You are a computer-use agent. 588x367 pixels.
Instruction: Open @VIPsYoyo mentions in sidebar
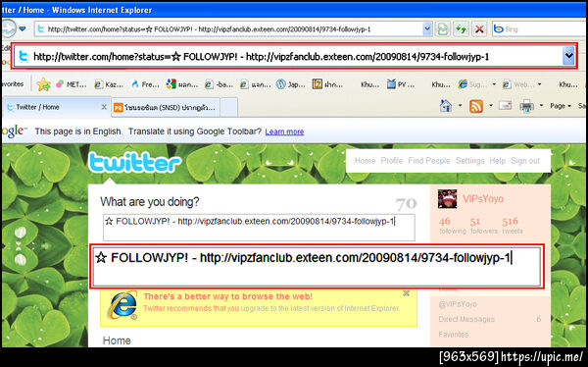[458, 304]
